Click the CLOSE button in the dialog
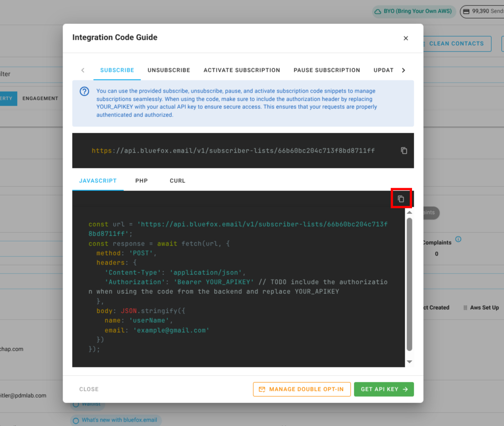The image size is (504, 426). pyautogui.click(x=88, y=389)
